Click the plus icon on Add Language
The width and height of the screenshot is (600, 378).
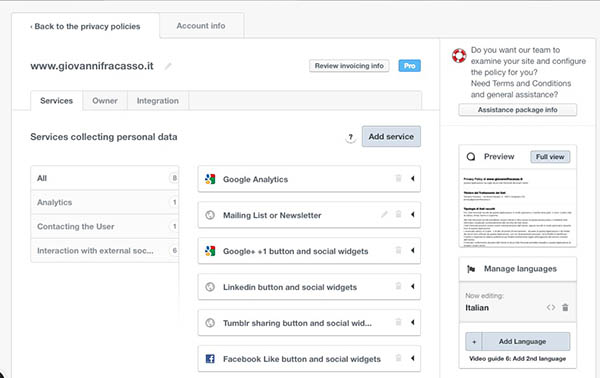pyautogui.click(x=474, y=342)
